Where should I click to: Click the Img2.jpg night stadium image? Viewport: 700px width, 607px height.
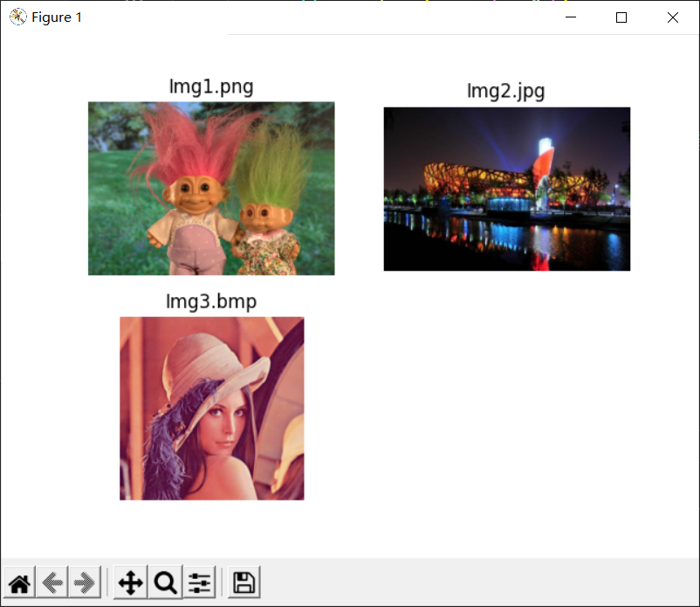507,189
